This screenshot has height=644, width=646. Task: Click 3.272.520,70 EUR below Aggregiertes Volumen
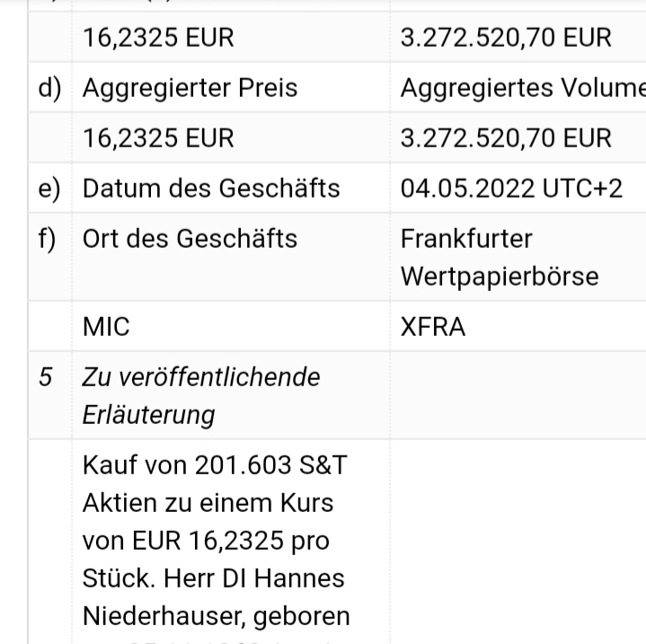506,138
